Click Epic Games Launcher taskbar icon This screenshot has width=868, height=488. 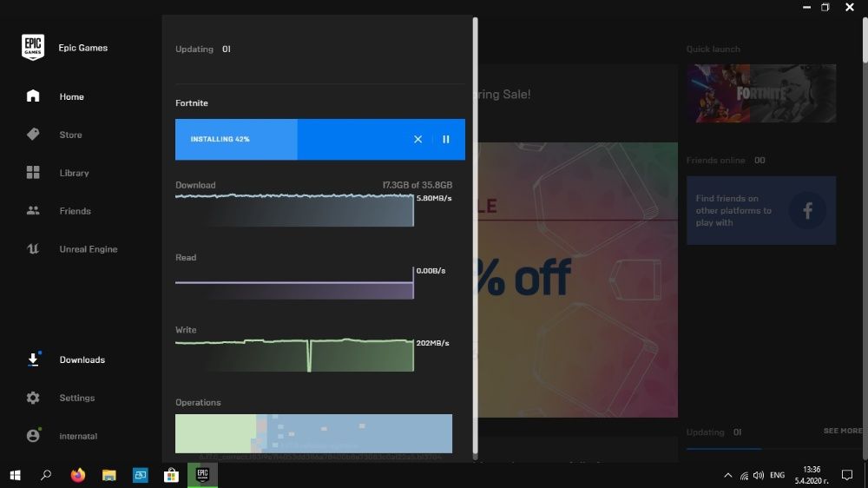[202, 475]
